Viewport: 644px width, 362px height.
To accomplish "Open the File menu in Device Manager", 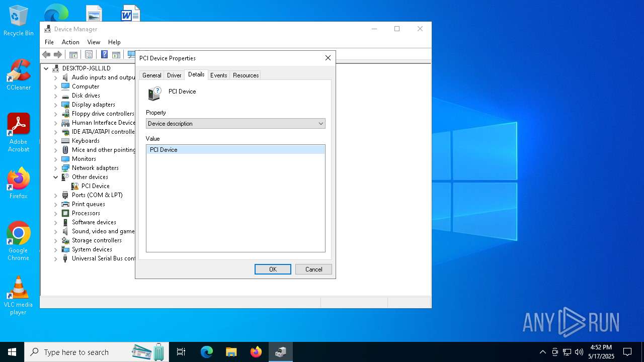I will [49, 42].
